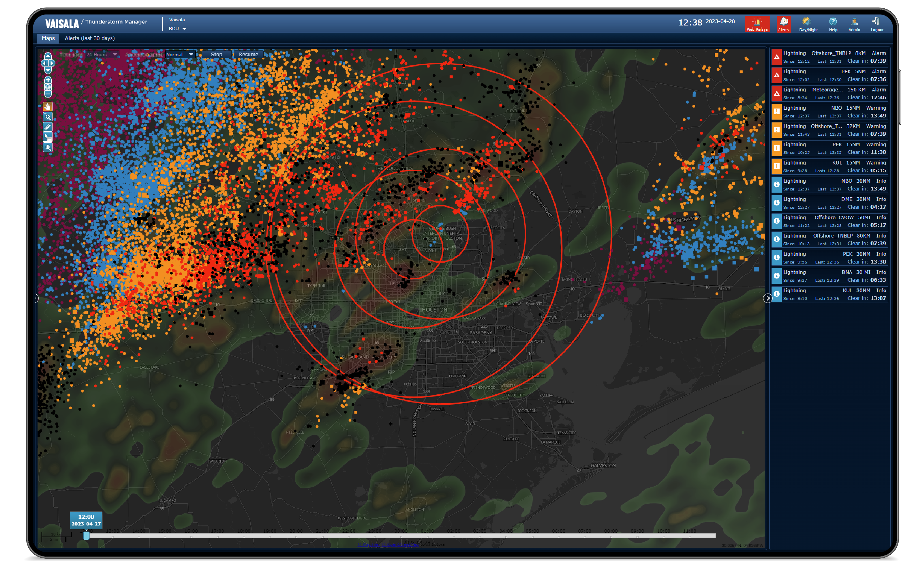Zoom in with the plus button
Image resolution: width=924 pixels, height=572 pixels.
coord(48,80)
